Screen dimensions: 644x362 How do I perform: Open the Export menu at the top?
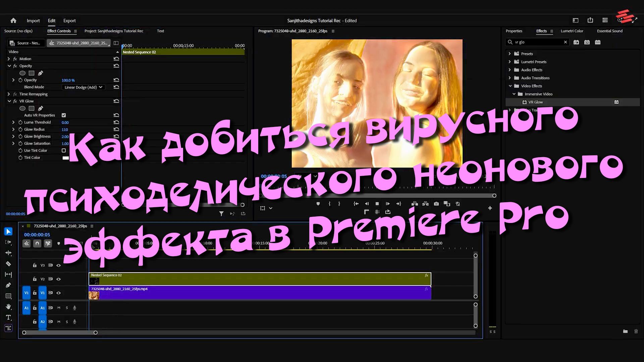tap(69, 20)
